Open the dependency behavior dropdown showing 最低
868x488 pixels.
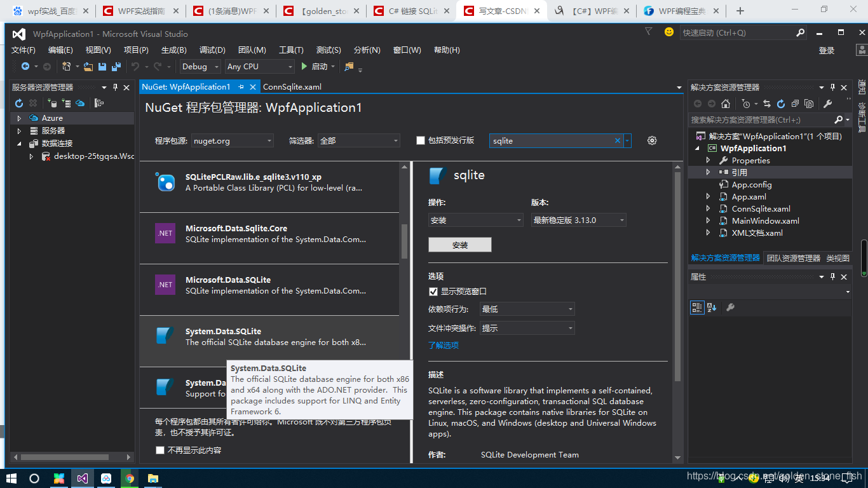pos(527,309)
